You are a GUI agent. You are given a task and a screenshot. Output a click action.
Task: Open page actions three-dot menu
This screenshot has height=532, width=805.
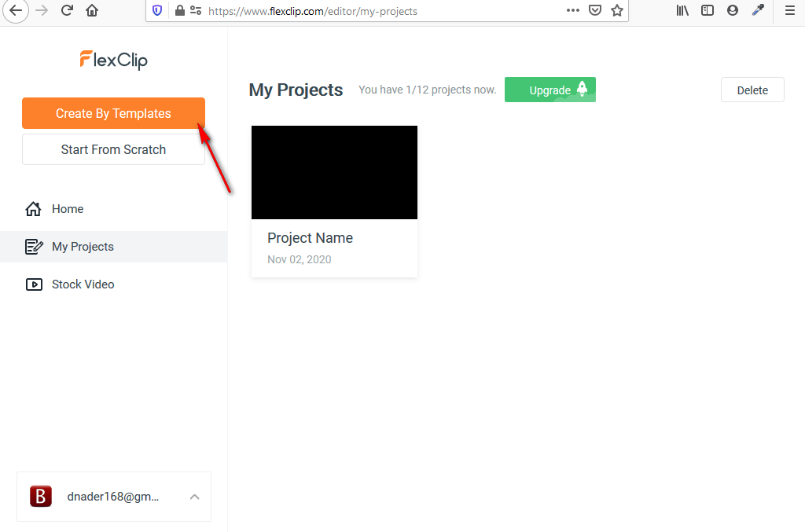click(x=573, y=10)
